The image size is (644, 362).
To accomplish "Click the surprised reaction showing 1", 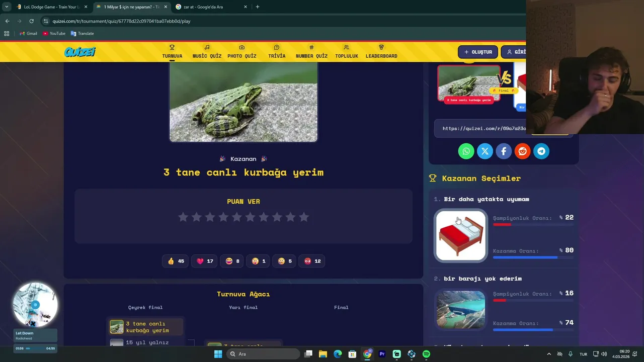I will (259, 261).
